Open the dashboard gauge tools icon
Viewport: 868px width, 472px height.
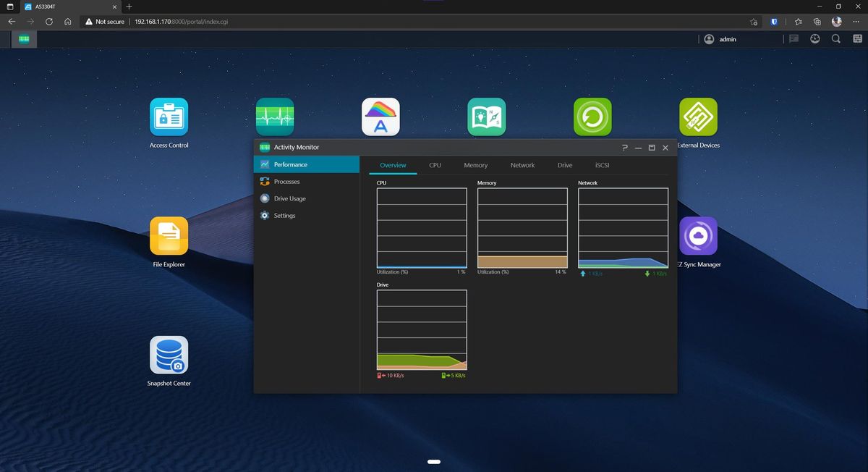pos(815,39)
